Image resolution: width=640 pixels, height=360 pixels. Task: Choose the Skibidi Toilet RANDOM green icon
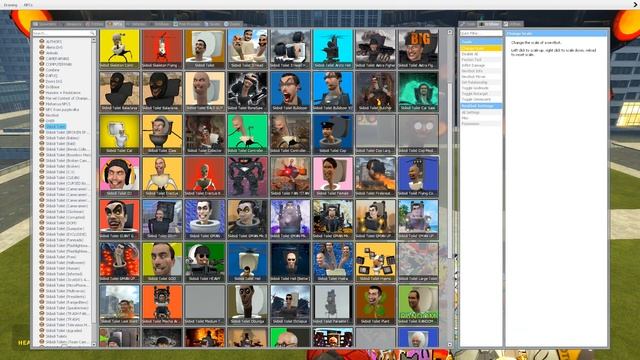(418, 304)
